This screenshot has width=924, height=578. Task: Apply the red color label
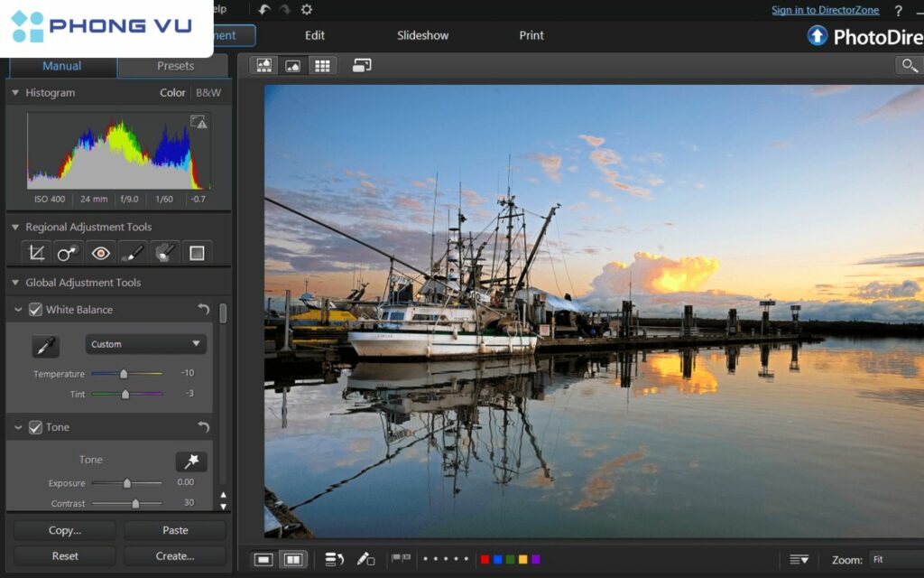485,560
